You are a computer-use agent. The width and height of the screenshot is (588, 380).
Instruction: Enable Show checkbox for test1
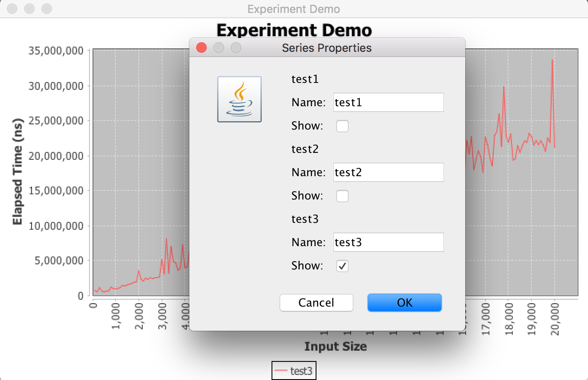tap(342, 126)
